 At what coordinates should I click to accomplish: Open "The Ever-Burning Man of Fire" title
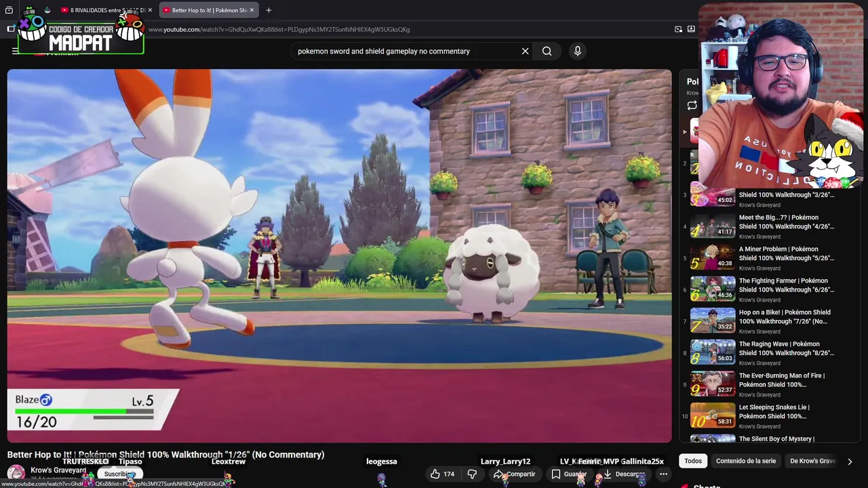tap(782, 380)
